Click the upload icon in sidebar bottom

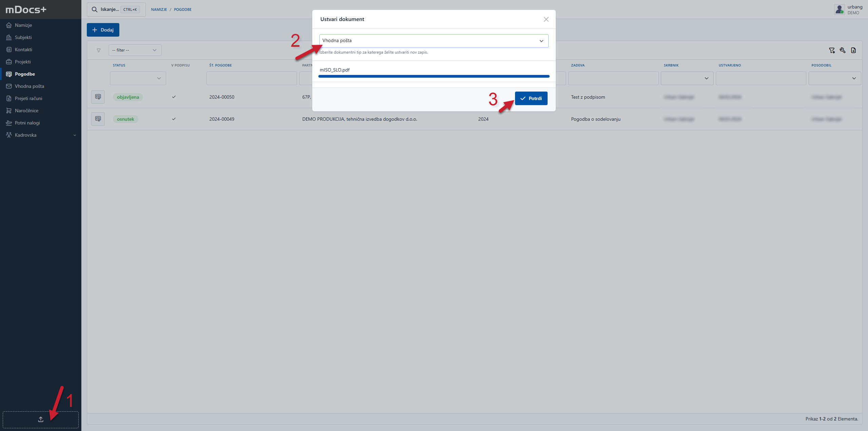click(x=41, y=419)
